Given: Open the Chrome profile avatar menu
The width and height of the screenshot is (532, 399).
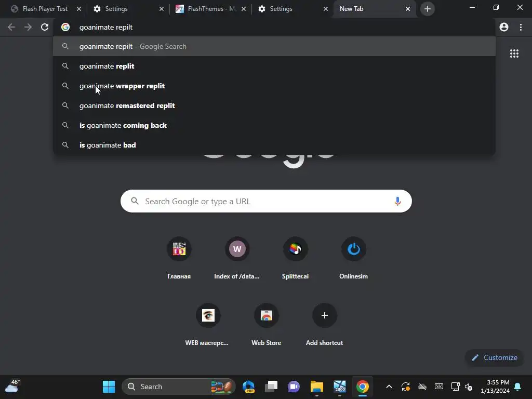Looking at the screenshot, I should (x=504, y=27).
